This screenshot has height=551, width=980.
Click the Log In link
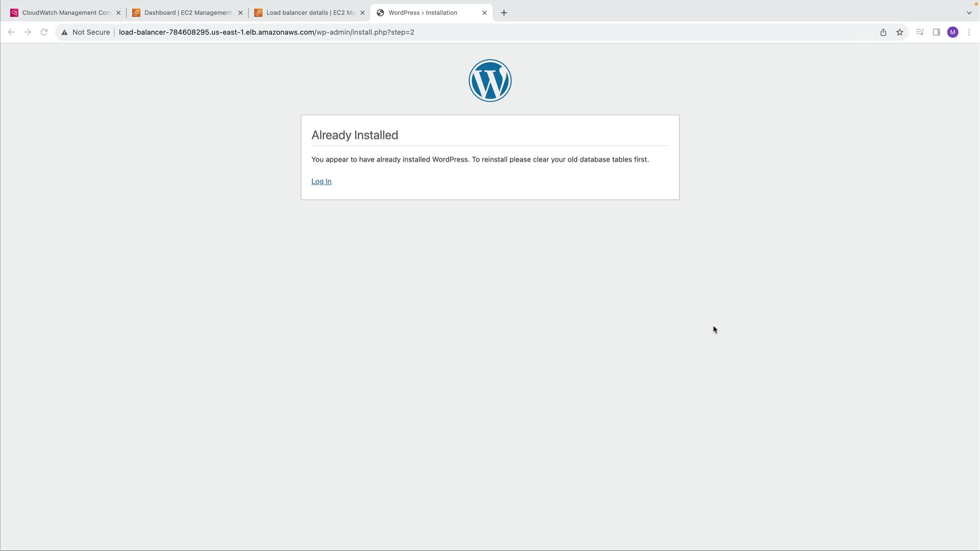[x=321, y=182]
